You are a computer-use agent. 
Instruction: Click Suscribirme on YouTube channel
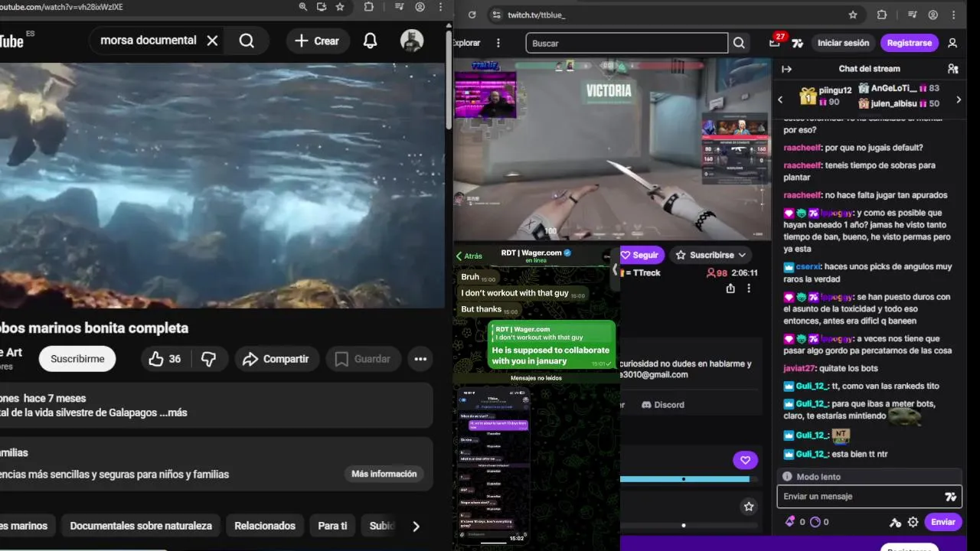(77, 359)
